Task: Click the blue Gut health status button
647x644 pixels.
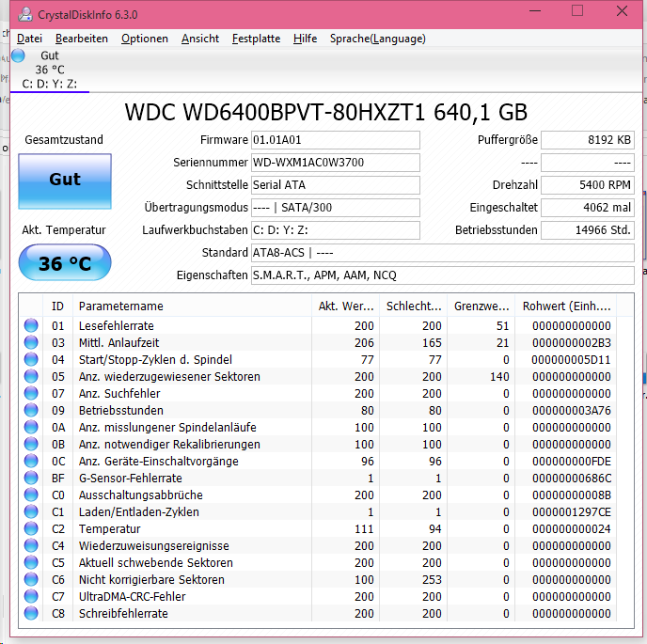Action: tap(65, 181)
